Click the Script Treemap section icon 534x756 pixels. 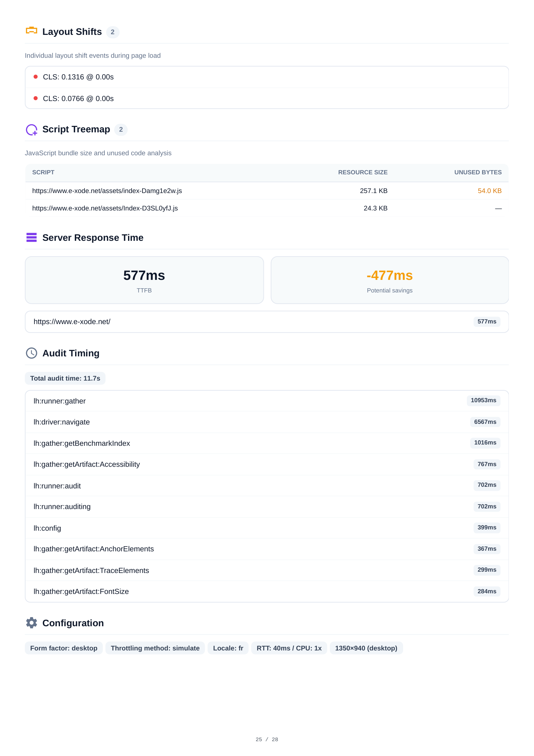tap(32, 129)
